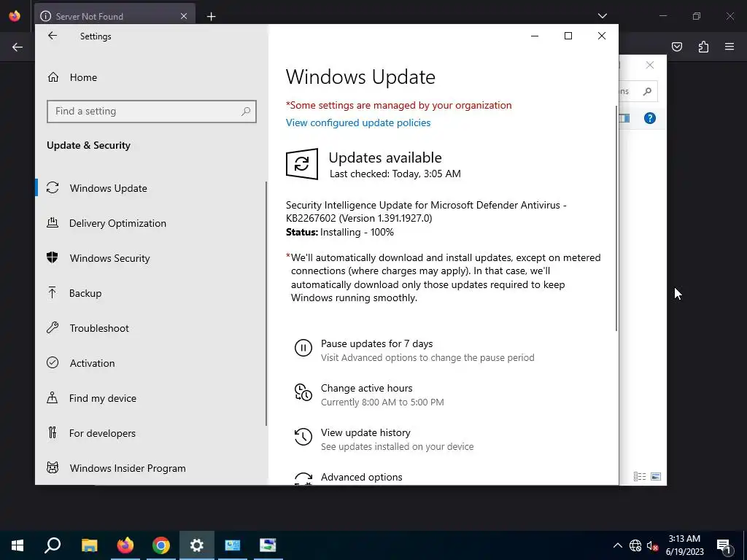Click the Delivery Optimization tray icon

53,222
